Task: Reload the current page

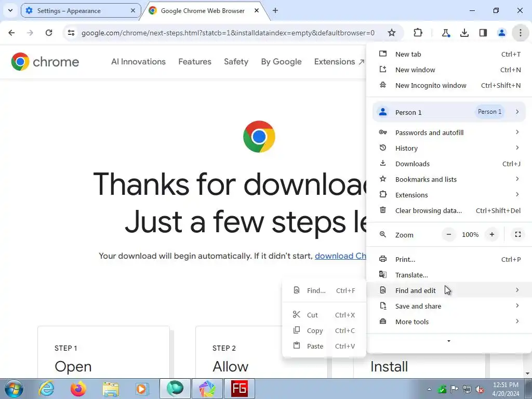Action: pos(49,33)
